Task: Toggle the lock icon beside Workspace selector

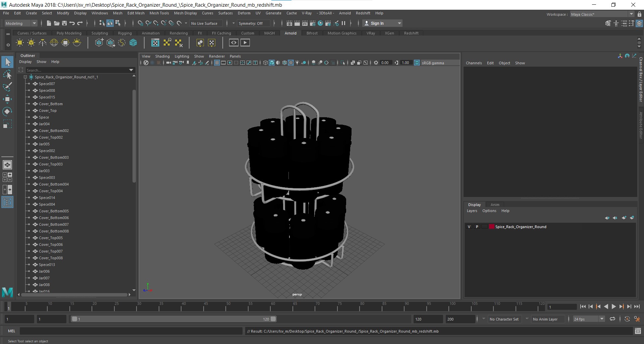Action: [639, 14]
